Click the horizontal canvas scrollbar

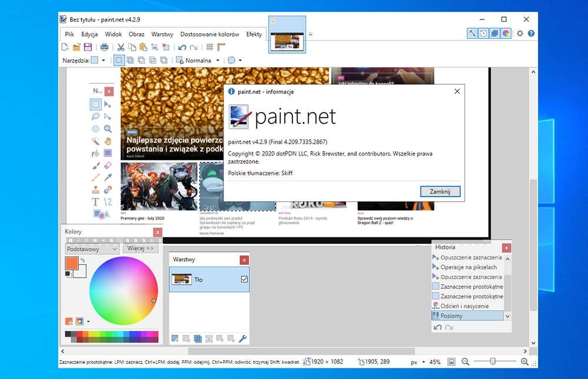(302, 351)
